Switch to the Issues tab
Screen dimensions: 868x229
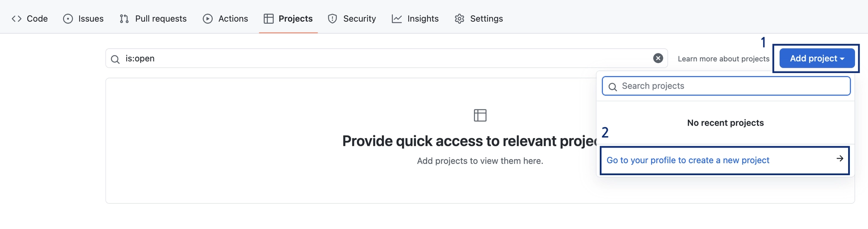tap(91, 19)
